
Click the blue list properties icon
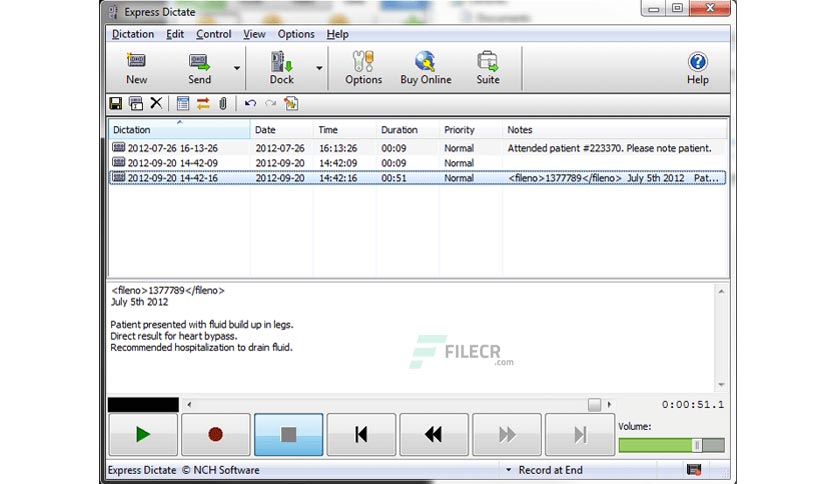point(183,103)
